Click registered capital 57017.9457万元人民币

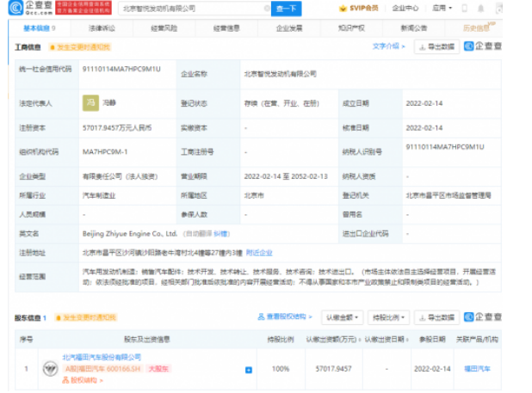coord(117,128)
